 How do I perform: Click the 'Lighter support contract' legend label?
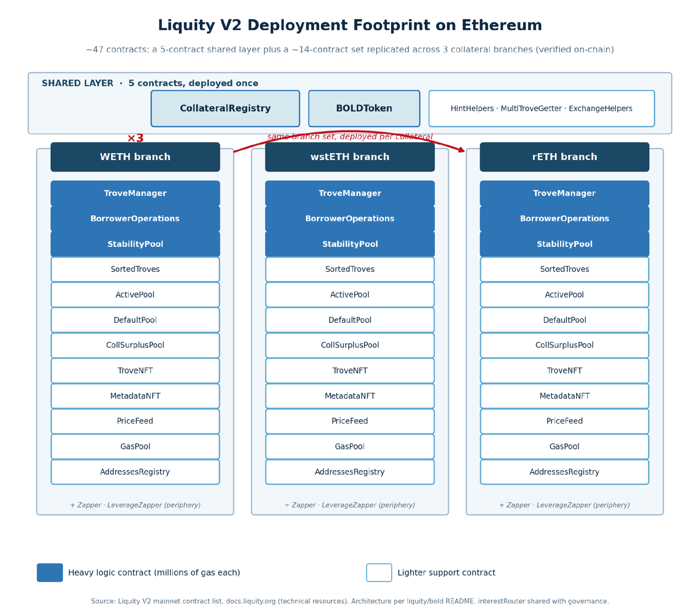pos(446,573)
